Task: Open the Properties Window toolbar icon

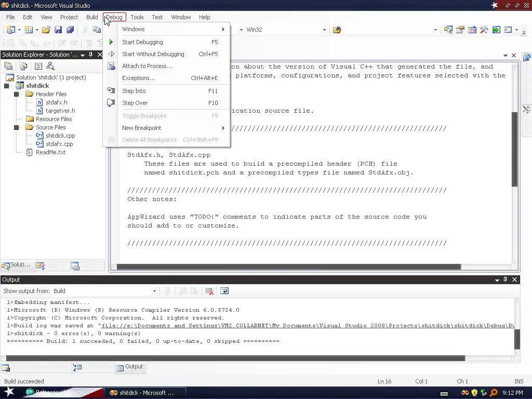Action: point(460,30)
